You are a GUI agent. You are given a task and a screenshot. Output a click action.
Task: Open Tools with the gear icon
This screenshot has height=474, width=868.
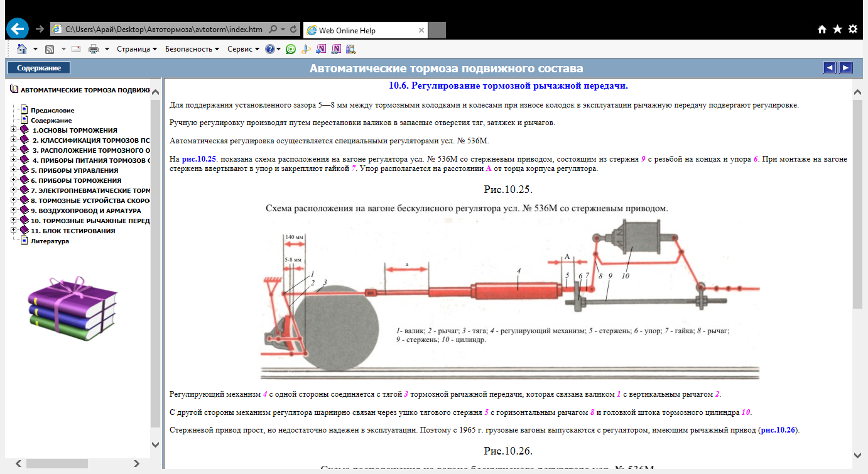tap(852, 29)
